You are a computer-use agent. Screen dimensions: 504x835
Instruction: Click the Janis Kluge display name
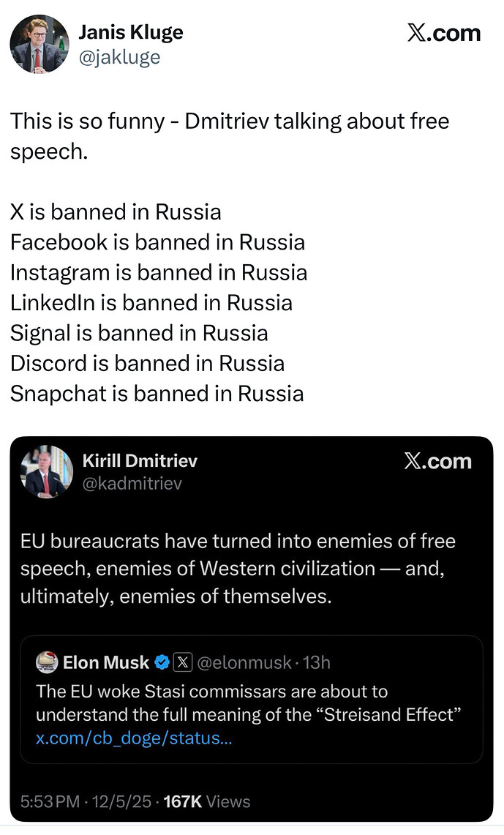[130, 32]
